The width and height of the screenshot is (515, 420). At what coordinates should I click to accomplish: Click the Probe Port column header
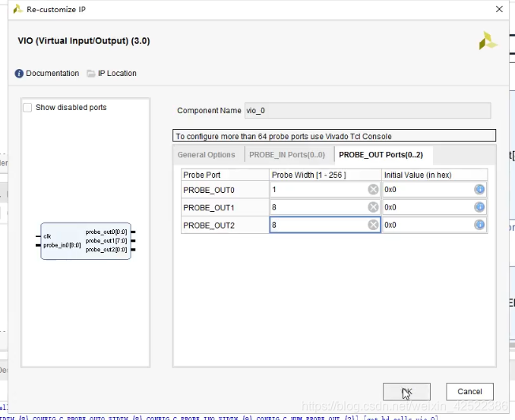pos(225,175)
